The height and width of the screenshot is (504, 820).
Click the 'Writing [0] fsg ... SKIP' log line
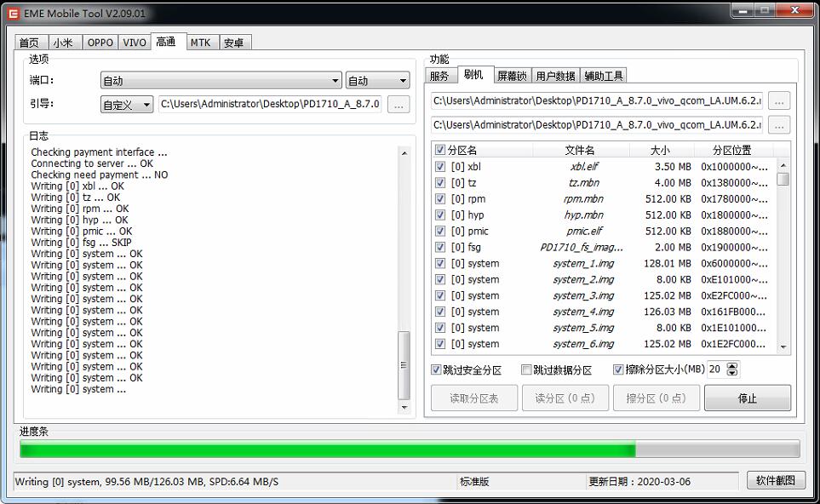(81, 243)
